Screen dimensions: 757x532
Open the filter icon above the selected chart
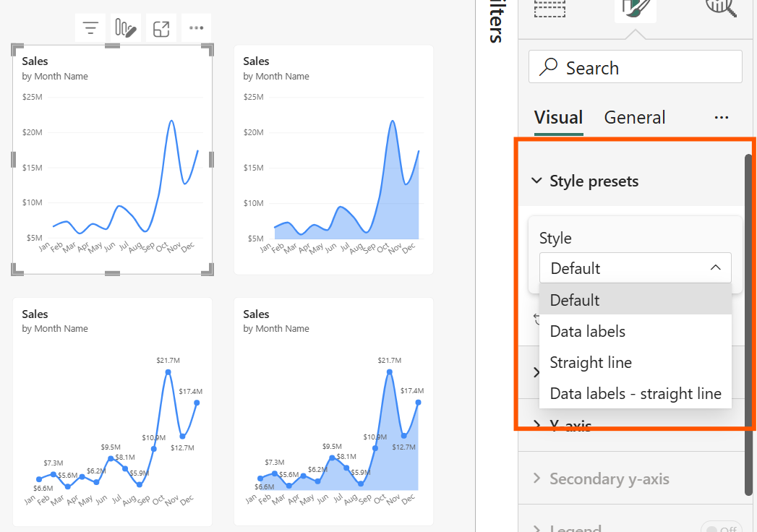[90, 28]
